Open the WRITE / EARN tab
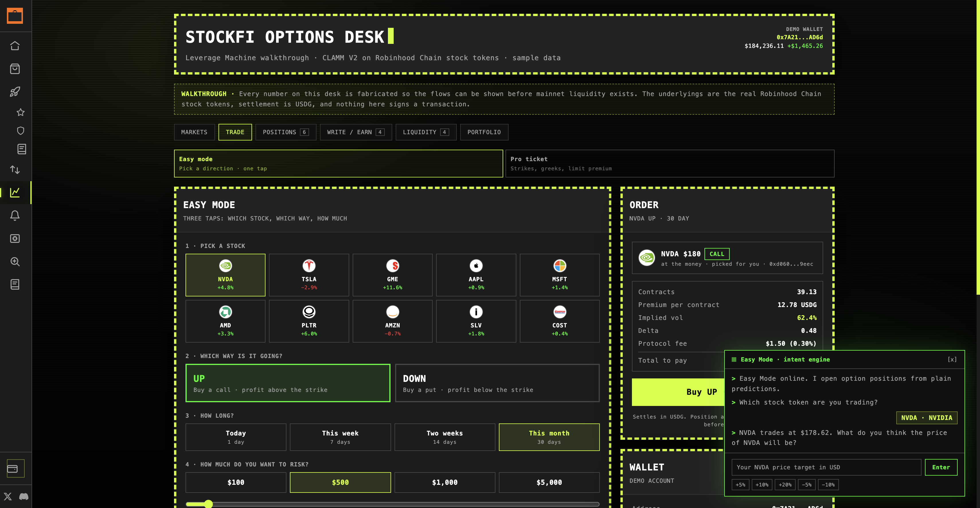The width and height of the screenshot is (980, 508). (x=356, y=132)
